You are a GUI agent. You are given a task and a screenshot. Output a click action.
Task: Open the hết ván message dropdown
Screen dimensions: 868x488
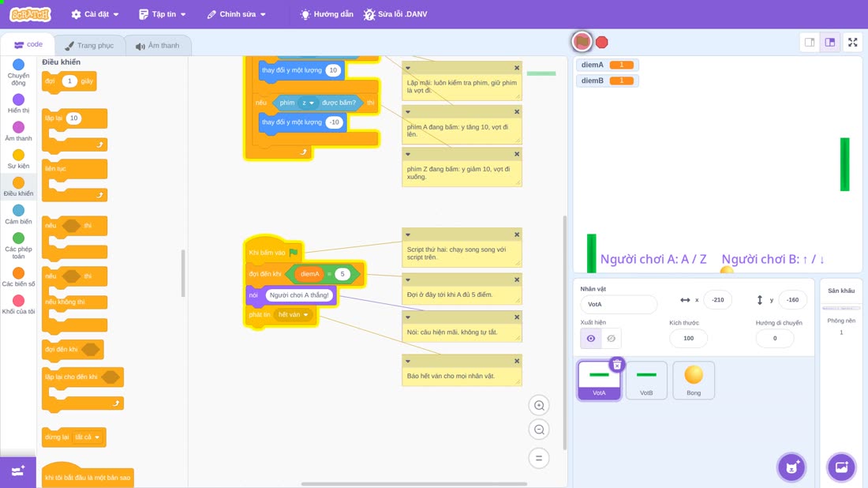coord(293,314)
